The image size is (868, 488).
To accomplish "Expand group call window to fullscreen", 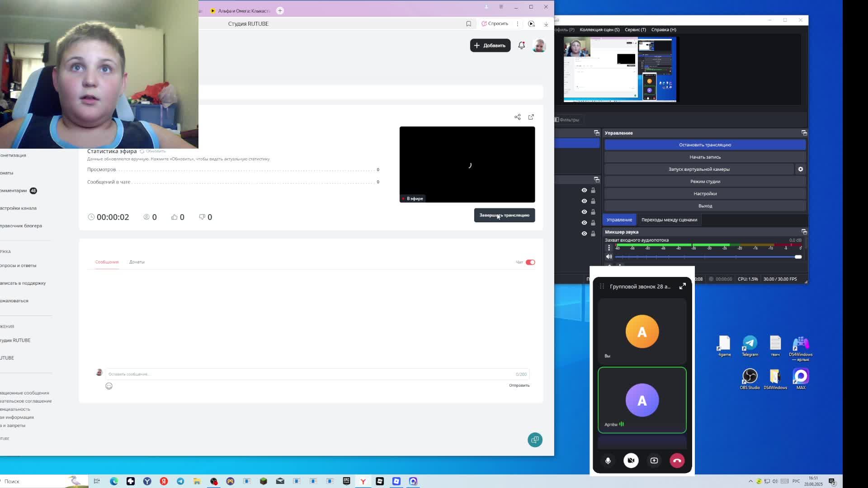I will [x=682, y=286].
